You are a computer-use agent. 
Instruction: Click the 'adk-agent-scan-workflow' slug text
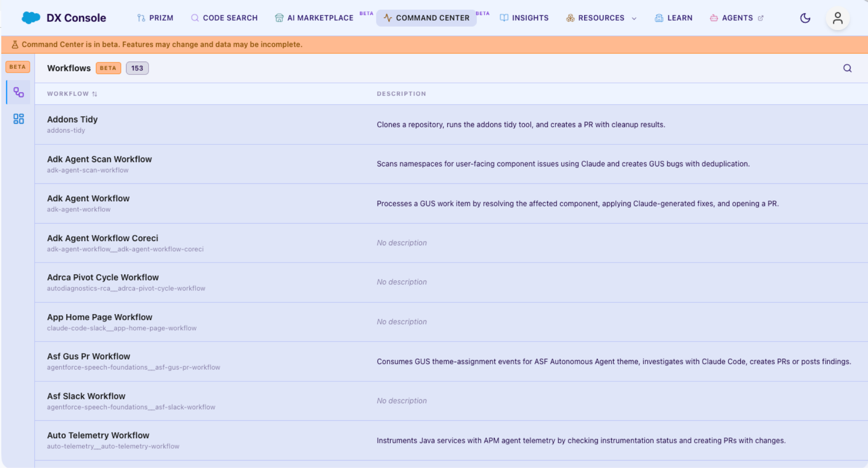[x=88, y=170]
